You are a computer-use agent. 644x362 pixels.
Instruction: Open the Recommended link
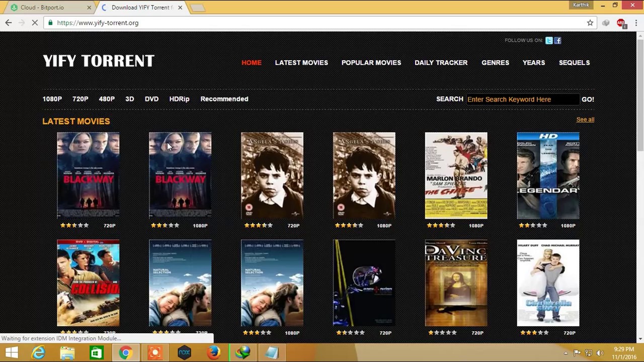pos(224,99)
